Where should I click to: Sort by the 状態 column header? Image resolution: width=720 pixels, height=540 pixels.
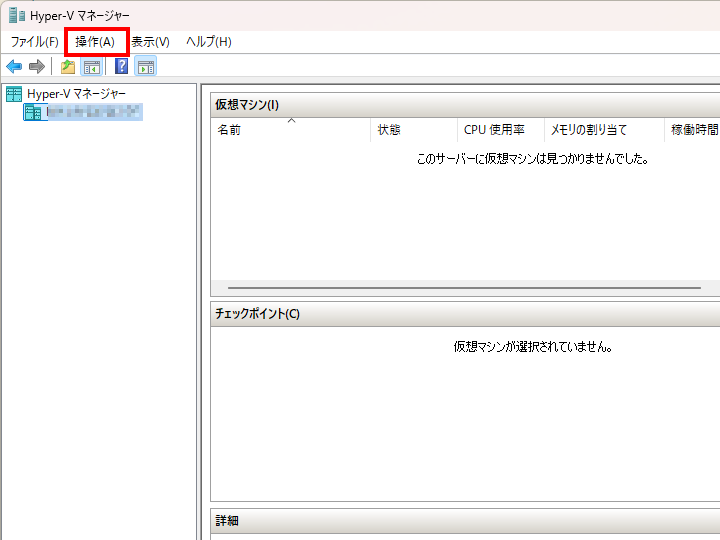click(389, 130)
